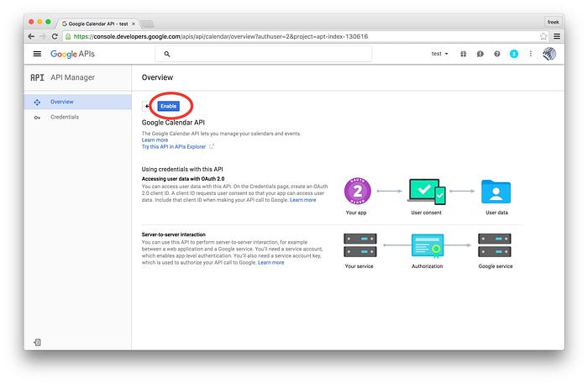Open the three-dot more options menu
This screenshot has height=384, width=588.
pos(531,54)
